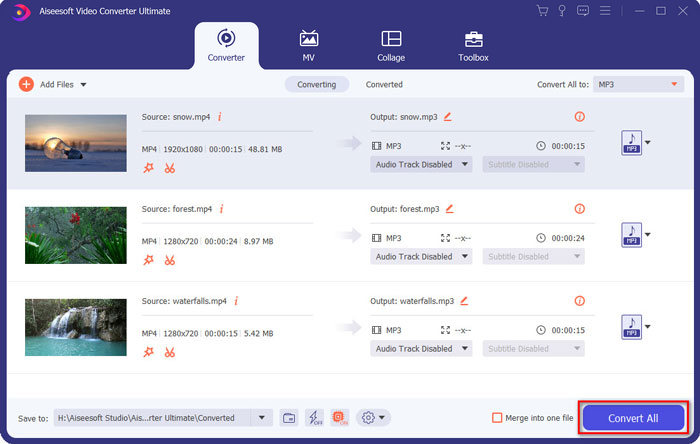Switch to the Converted list view
This screenshot has width=700, height=444.
tap(384, 85)
